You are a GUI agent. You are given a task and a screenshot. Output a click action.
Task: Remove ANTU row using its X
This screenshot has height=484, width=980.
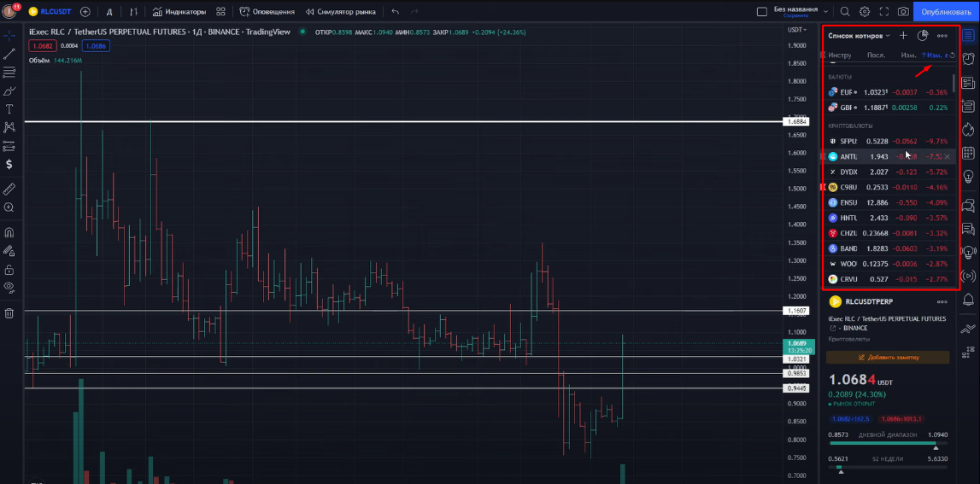tap(947, 157)
